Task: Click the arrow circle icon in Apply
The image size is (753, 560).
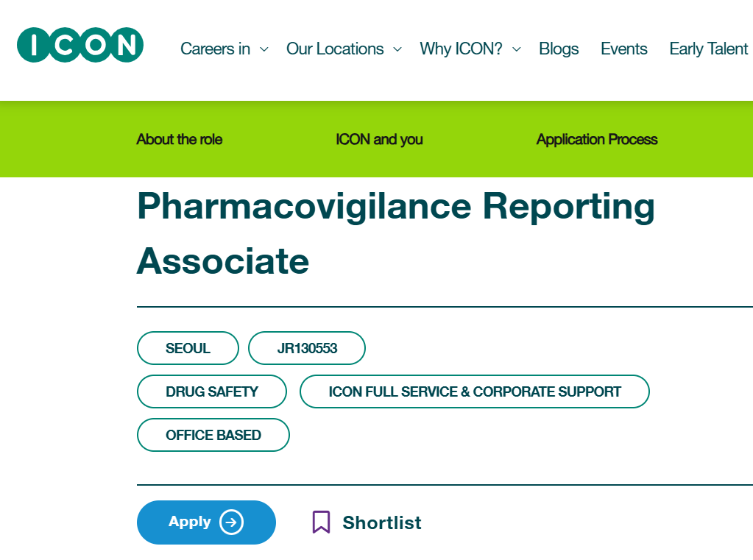Action: click(231, 522)
